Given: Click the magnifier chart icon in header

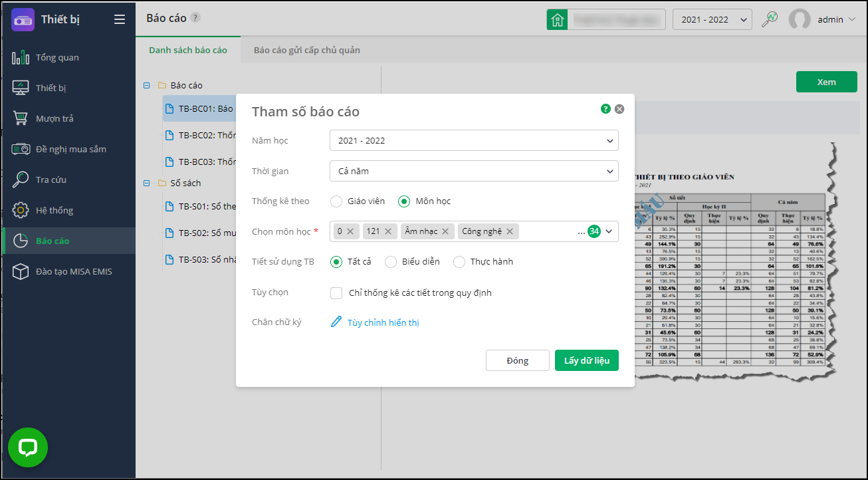Looking at the screenshot, I should [x=770, y=19].
